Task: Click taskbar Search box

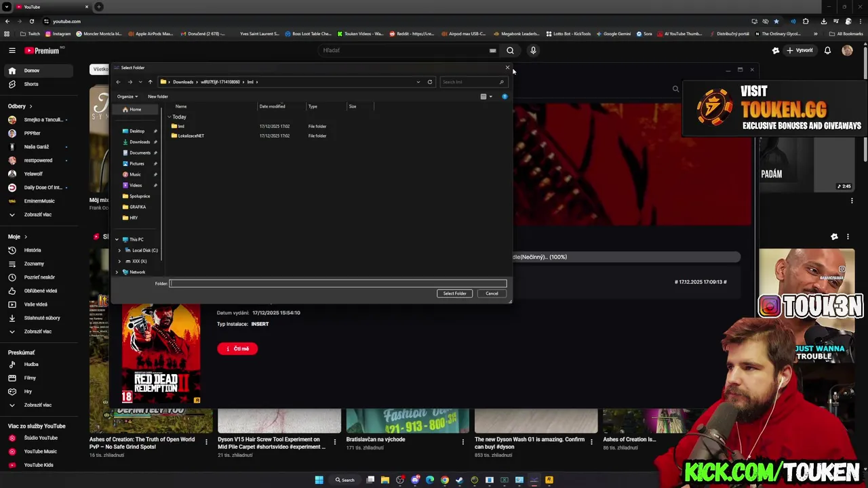Action: (x=344, y=480)
